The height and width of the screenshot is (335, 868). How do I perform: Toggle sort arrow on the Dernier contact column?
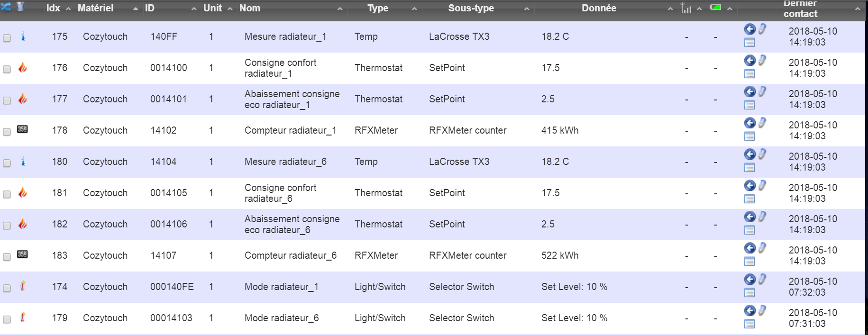click(858, 9)
